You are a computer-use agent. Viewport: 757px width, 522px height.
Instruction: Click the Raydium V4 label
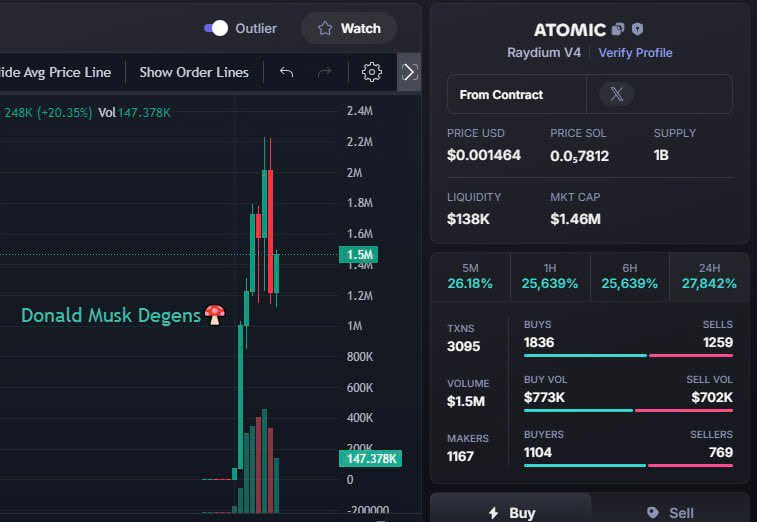coord(544,53)
